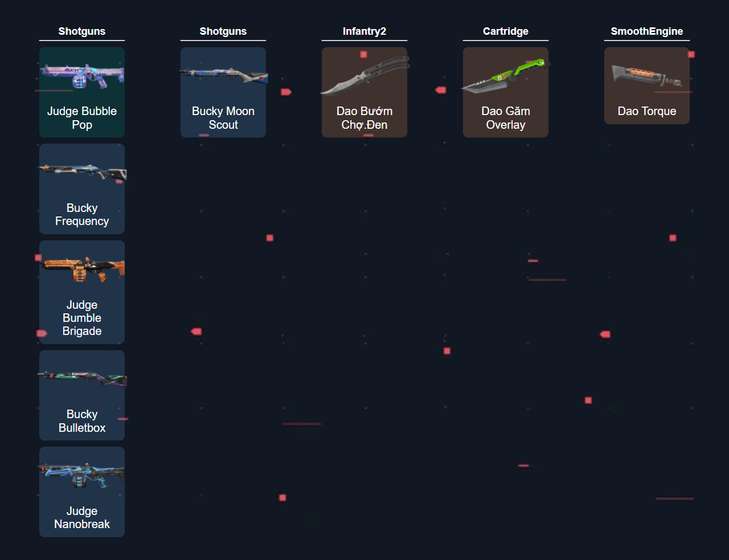Select the Bucky Moon Scout shotgun image
729x560 pixels.
pyautogui.click(x=223, y=75)
